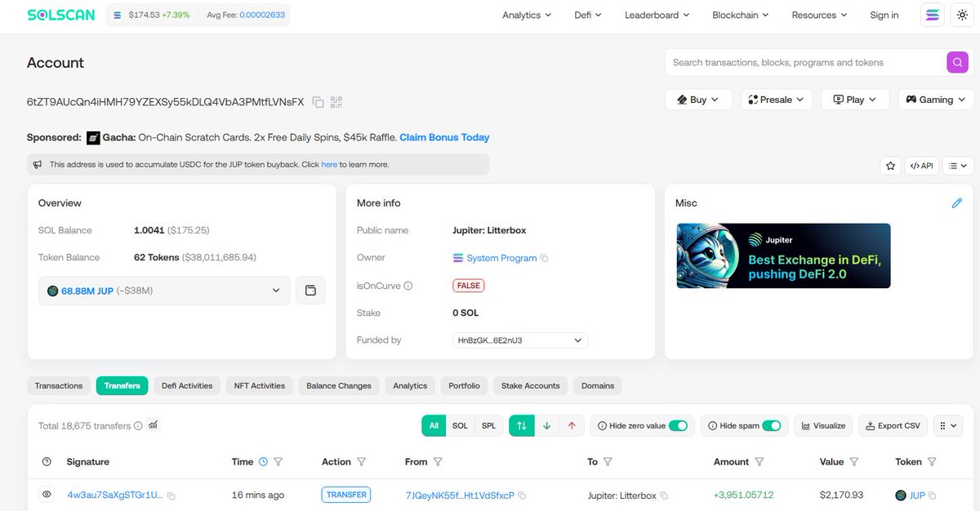Open the wallet icon next to JUP balance
Screen dimensions: 980x511
pos(310,291)
